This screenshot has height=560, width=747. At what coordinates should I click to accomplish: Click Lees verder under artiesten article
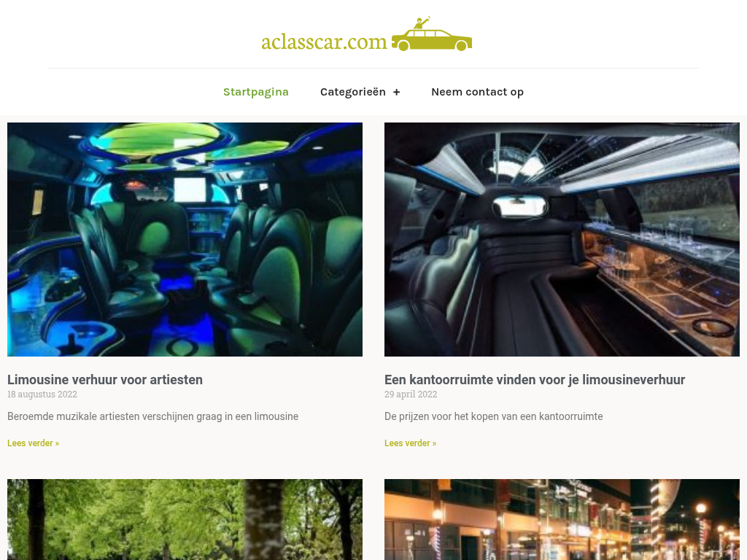click(x=34, y=443)
